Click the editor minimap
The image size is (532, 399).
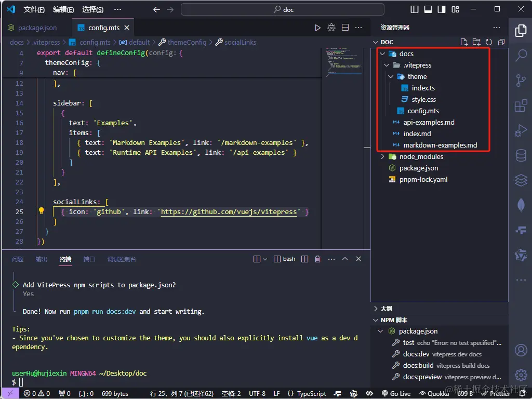click(x=343, y=61)
